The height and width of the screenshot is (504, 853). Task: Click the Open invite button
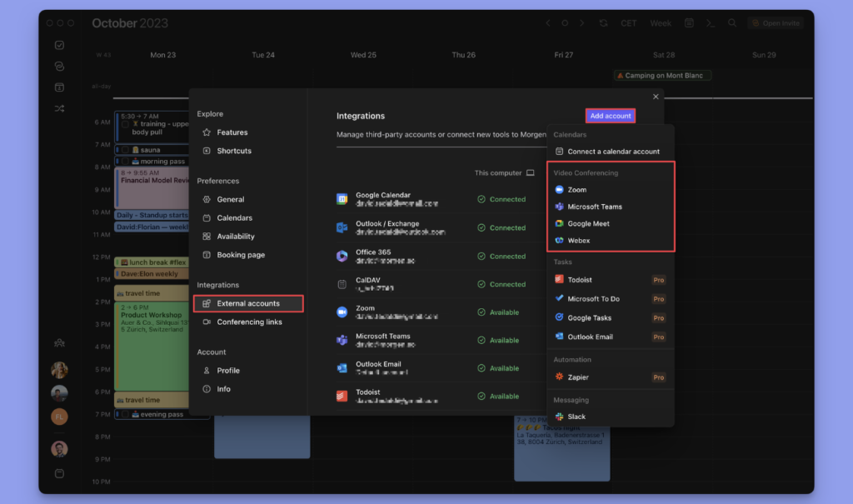pos(776,23)
